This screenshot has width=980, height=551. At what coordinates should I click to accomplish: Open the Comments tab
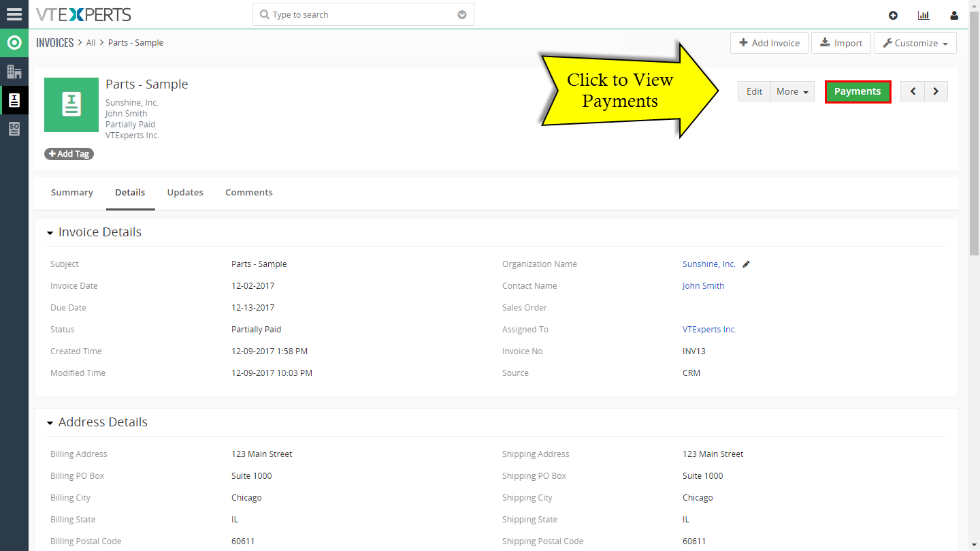[249, 193]
